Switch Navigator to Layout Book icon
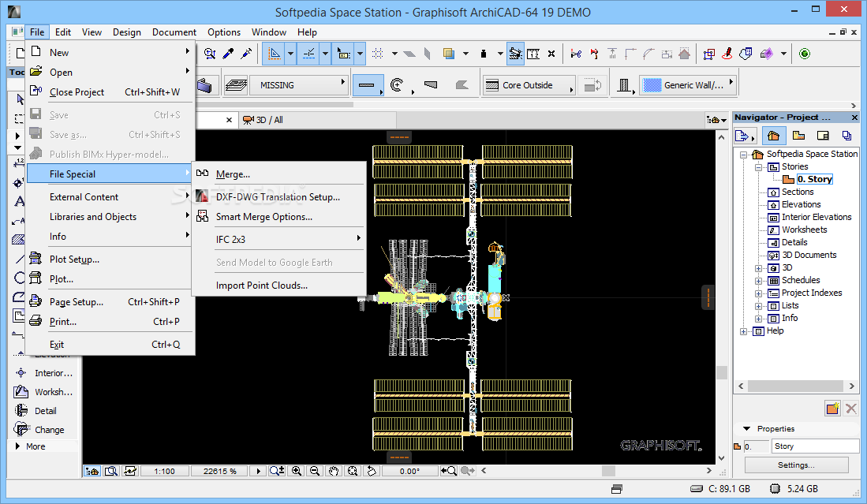The height and width of the screenshot is (504, 867). [823, 136]
